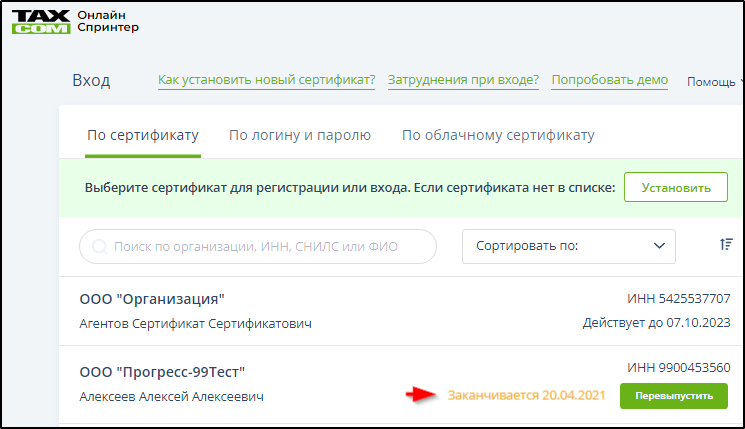Open the "По облачному сертификату" tab
The height and width of the screenshot is (429, 745).
(498, 135)
